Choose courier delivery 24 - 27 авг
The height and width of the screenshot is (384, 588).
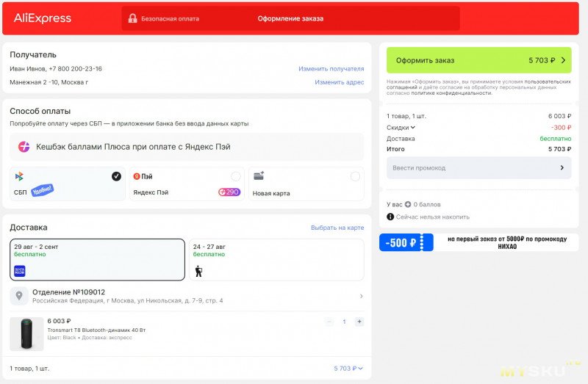point(277,260)
